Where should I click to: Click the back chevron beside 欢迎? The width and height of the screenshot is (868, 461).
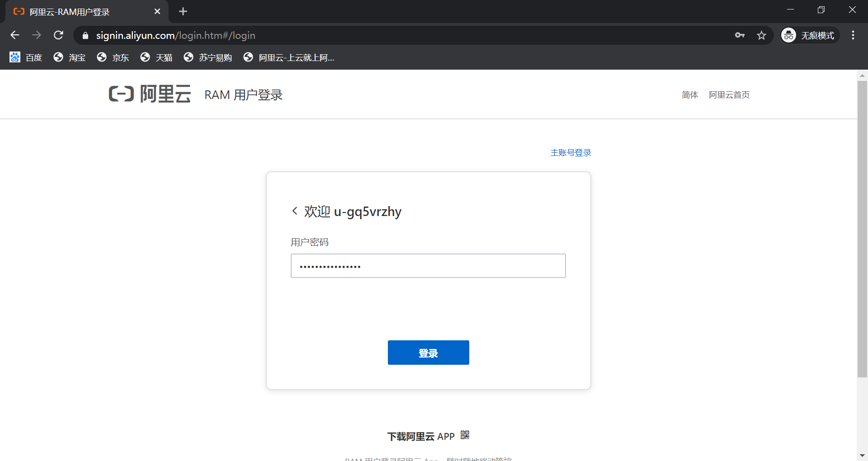tap(295, 211)
